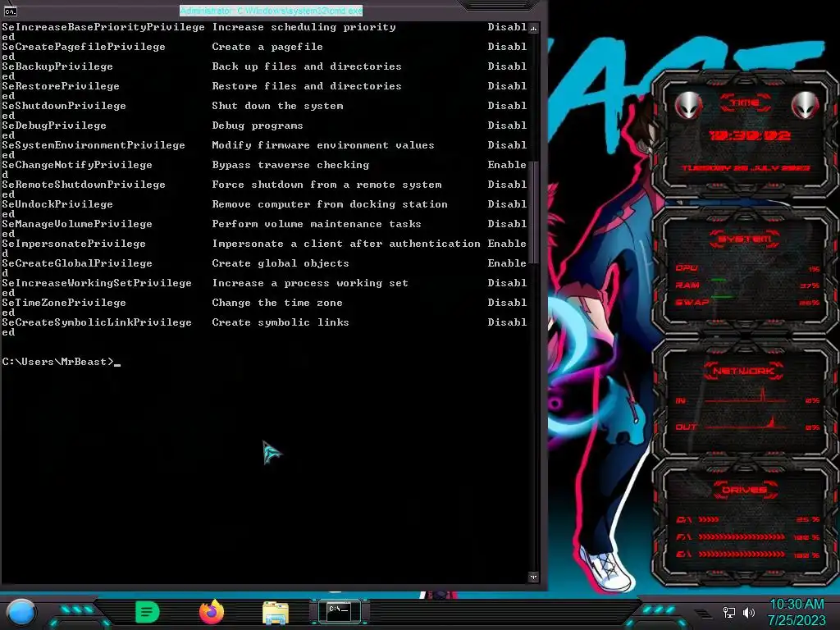The image size is (840, 630).
Task: Click SeChangeNotifyPrivilege text in cmd
Action: pos(77,165)
